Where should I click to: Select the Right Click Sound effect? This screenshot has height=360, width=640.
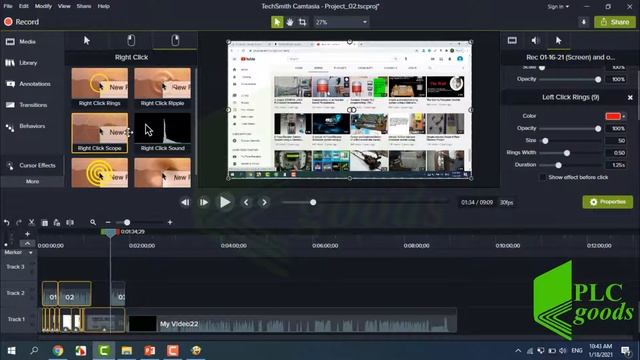click(162, 133)
